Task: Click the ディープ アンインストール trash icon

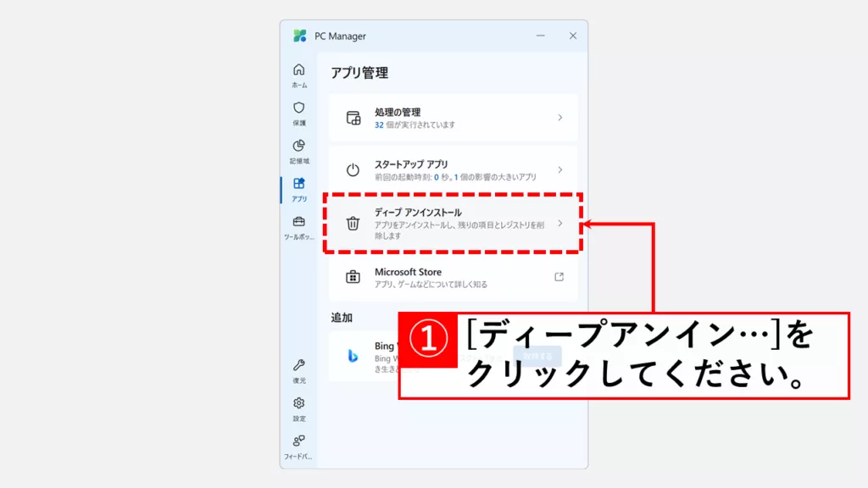Action: (x=353, y=224)
